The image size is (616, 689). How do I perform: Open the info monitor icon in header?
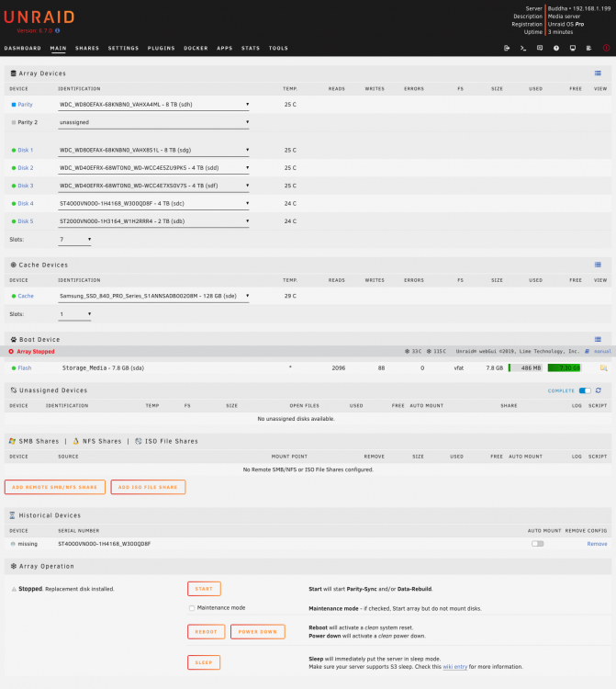click(573, 48)
